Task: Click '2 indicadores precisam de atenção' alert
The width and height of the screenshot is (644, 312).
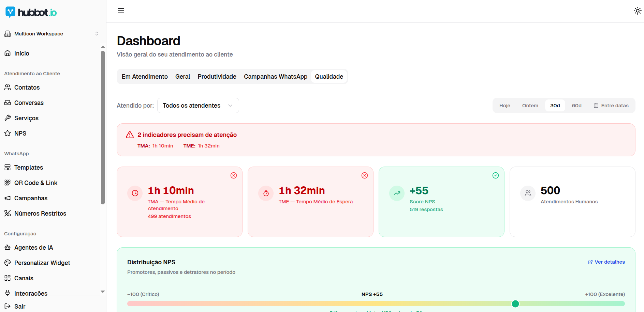Action: (x=187, y=135)
